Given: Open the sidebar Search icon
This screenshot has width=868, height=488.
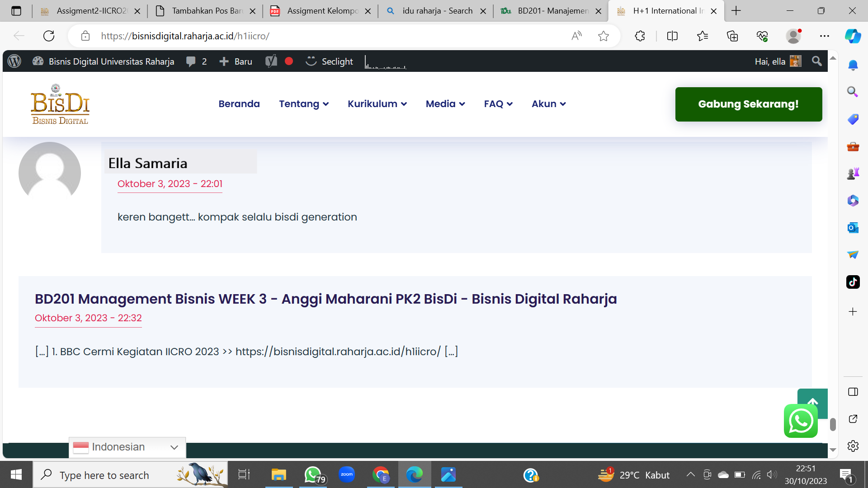Looking at the screenshot, I should click(x=853, y=92).
